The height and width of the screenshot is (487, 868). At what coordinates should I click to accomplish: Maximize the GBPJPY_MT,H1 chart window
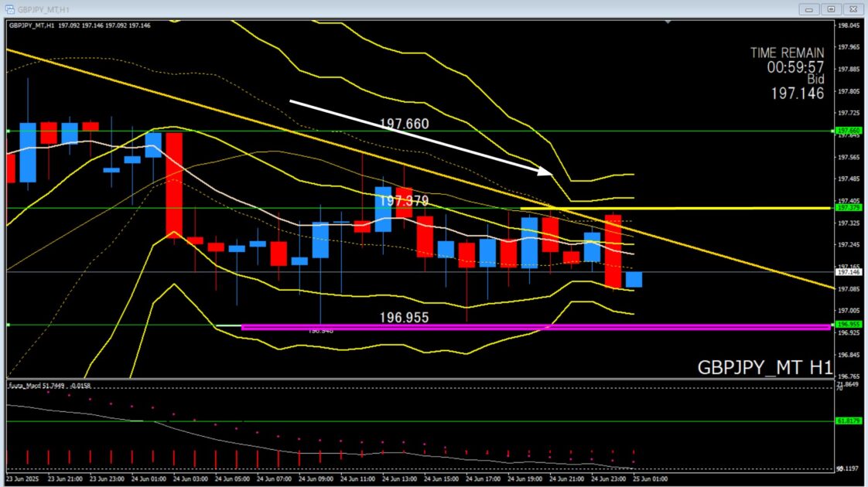(831, 9)
